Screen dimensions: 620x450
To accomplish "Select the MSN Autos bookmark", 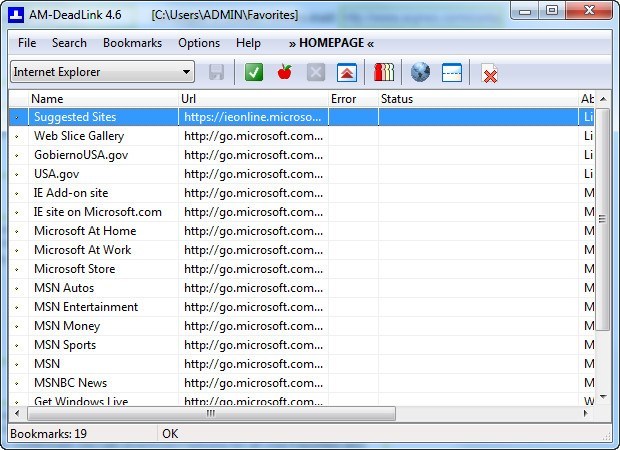I will [x=64, y=288].
